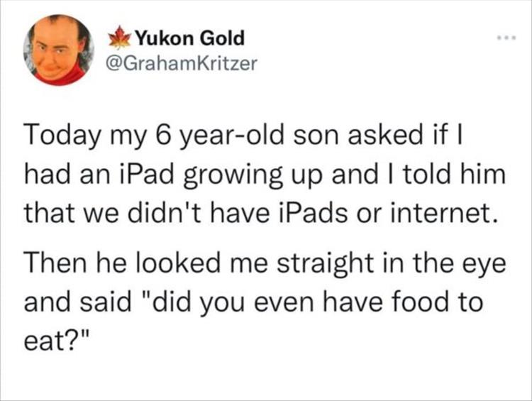Screen dimensions: 532x401
Task: Click the word "looked" in the tweet
Action: (x=179, y=268)
